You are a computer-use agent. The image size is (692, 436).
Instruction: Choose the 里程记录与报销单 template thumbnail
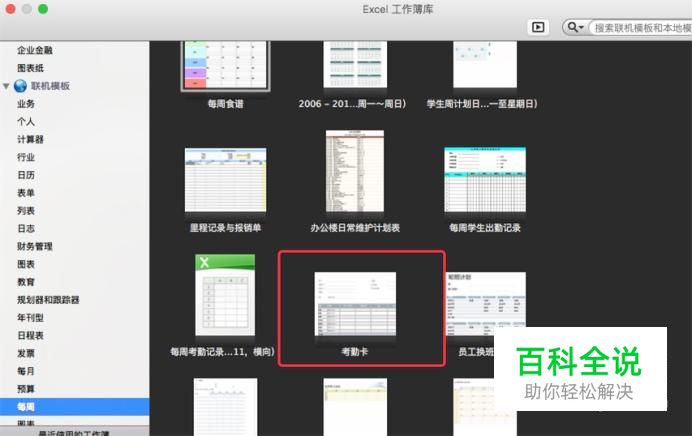tap(226, 180)
